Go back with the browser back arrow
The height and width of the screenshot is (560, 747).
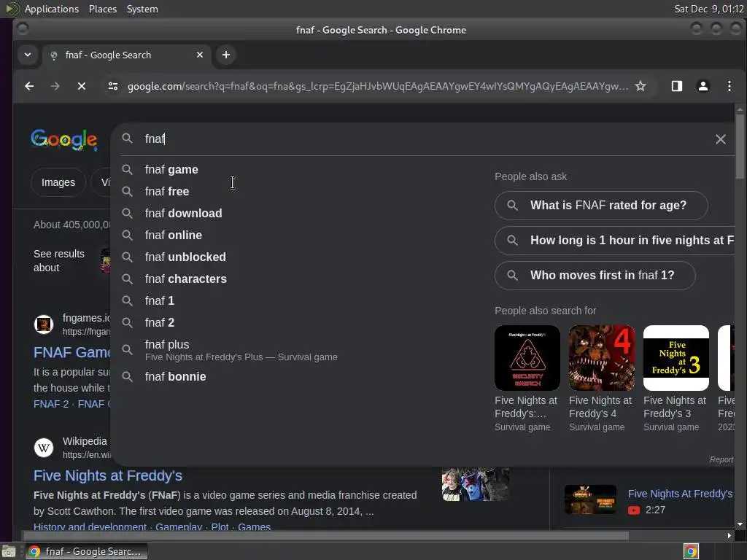(x=29, y=86)
